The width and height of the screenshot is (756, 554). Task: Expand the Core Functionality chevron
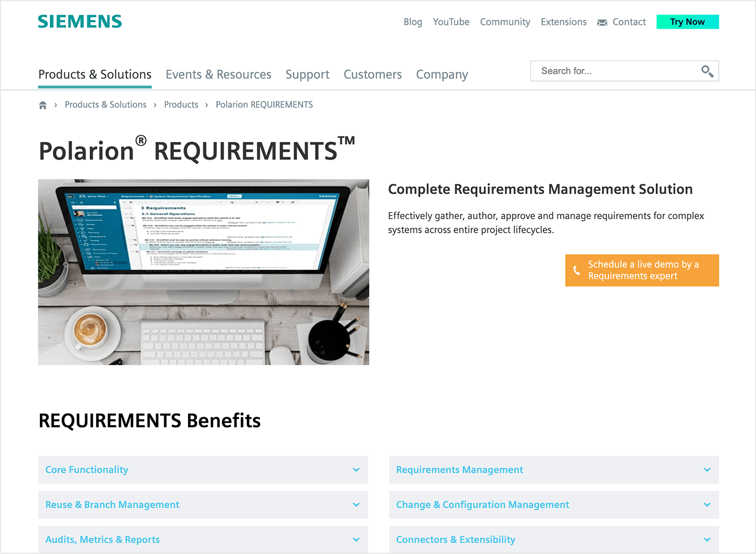pos(356,470)
